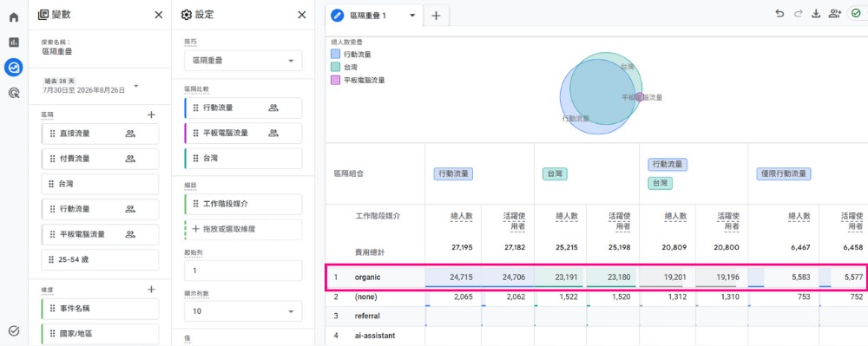Click the 24,715 cell value
The image size is (868, 346).
(462, 277)
